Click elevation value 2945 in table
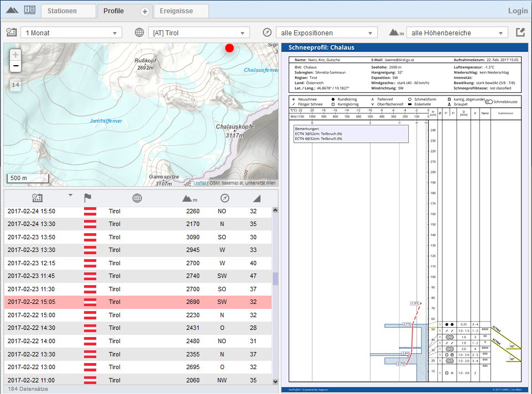Image resolution: width=532 pixels, height=394 pixels. point(192,250)
